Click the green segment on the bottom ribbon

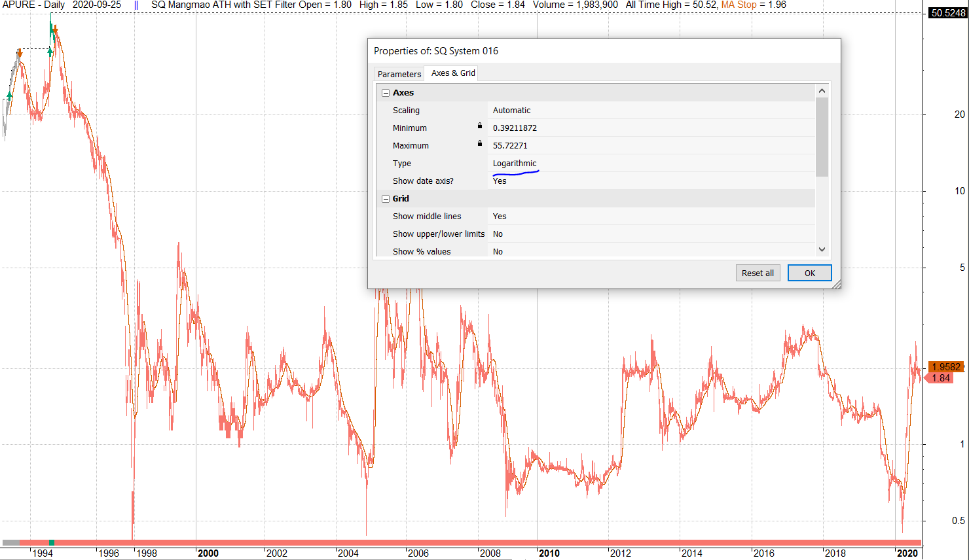pos(52,542)
